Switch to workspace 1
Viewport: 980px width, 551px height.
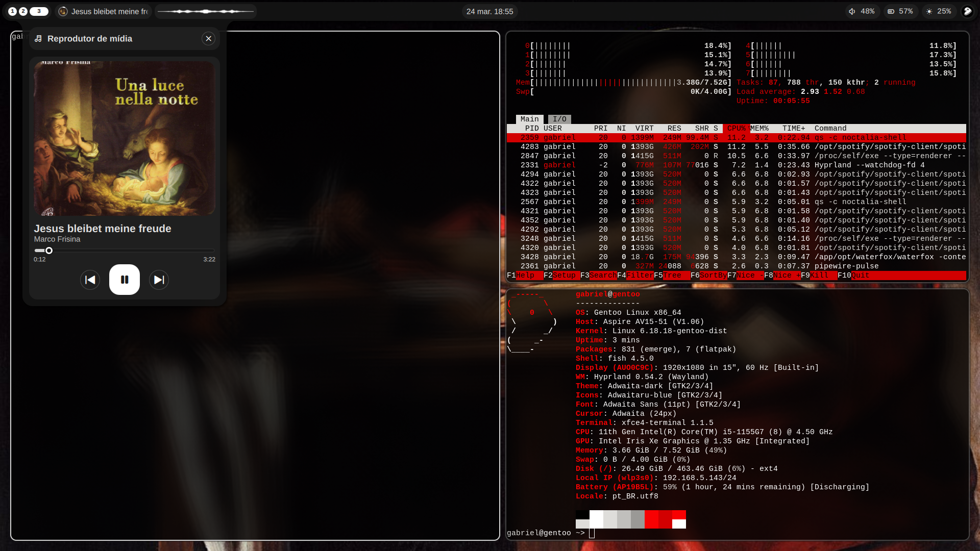pos(13,11)
